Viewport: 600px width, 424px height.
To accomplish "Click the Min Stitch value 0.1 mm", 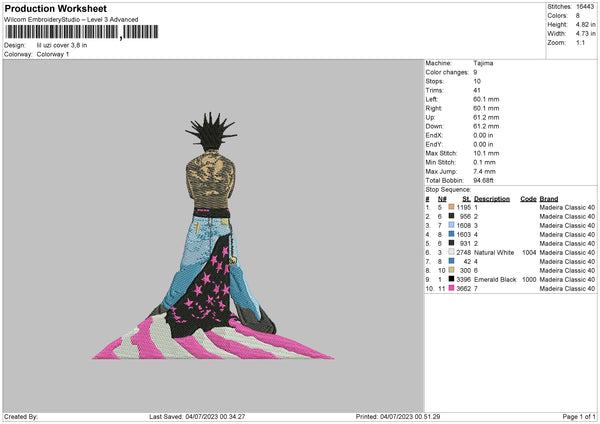I will pos(484,163).
